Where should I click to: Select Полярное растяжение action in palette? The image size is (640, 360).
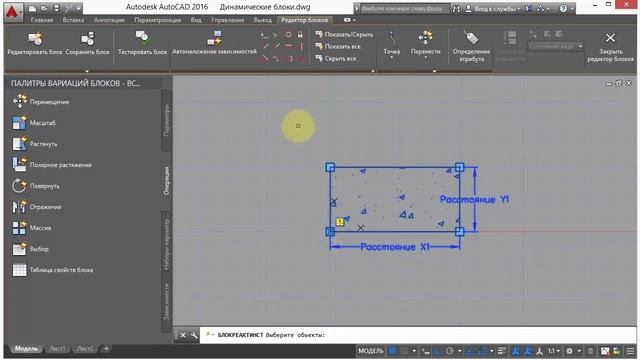coord(52,165)
